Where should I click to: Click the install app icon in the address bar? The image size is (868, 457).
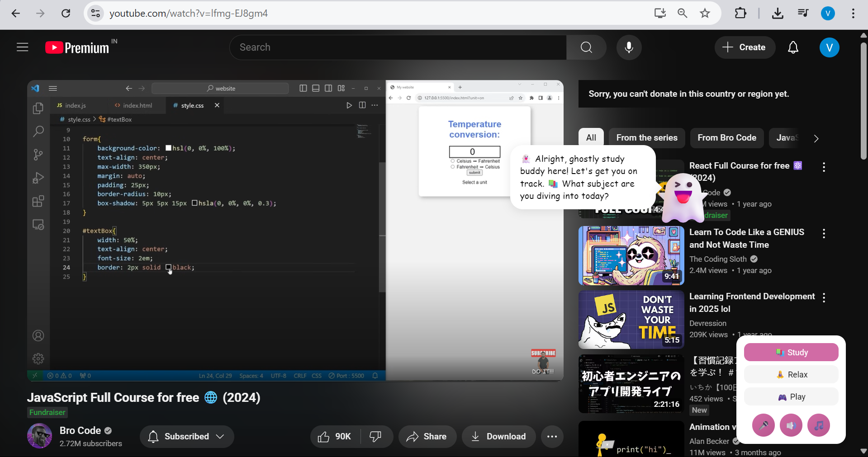tap(660, 14)
